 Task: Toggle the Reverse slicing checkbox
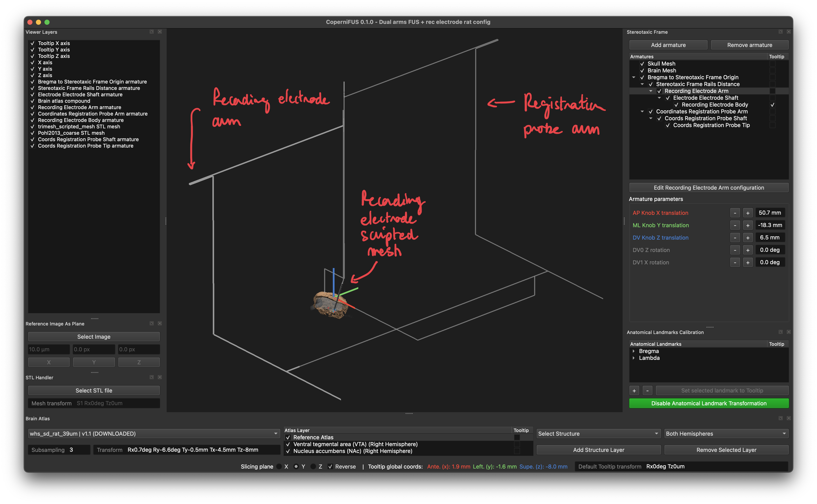330,467
